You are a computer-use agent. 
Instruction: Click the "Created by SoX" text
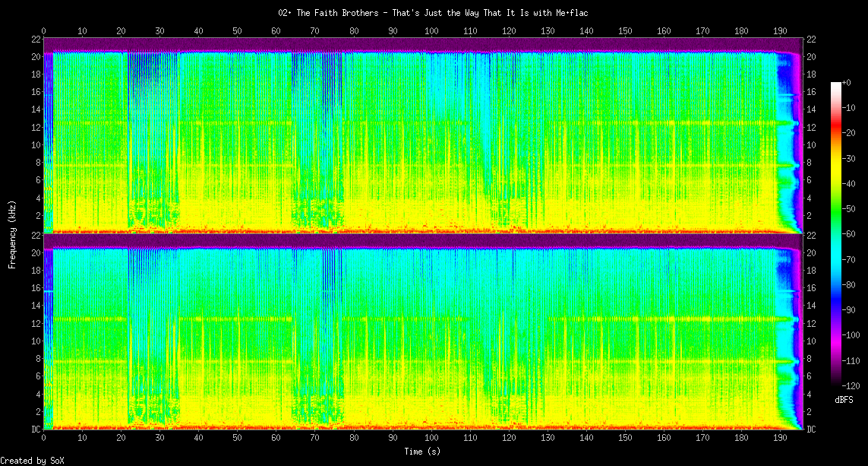tap(32, 461)
